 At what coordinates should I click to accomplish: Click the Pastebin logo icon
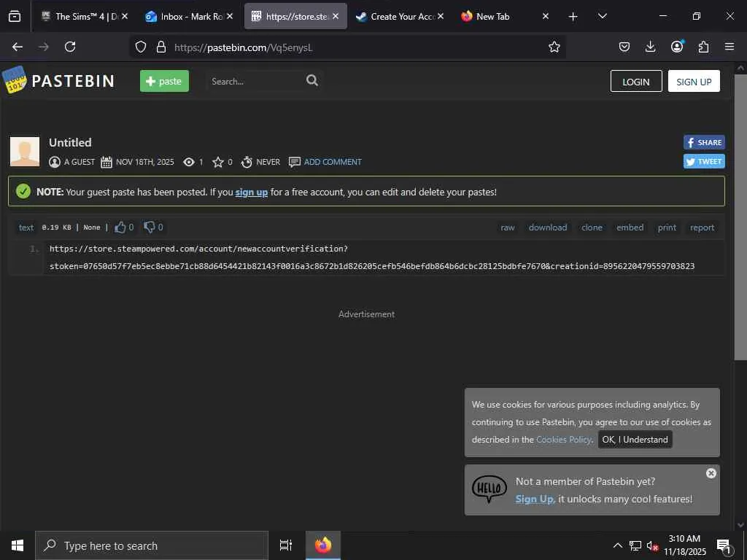tap(15, 80)
